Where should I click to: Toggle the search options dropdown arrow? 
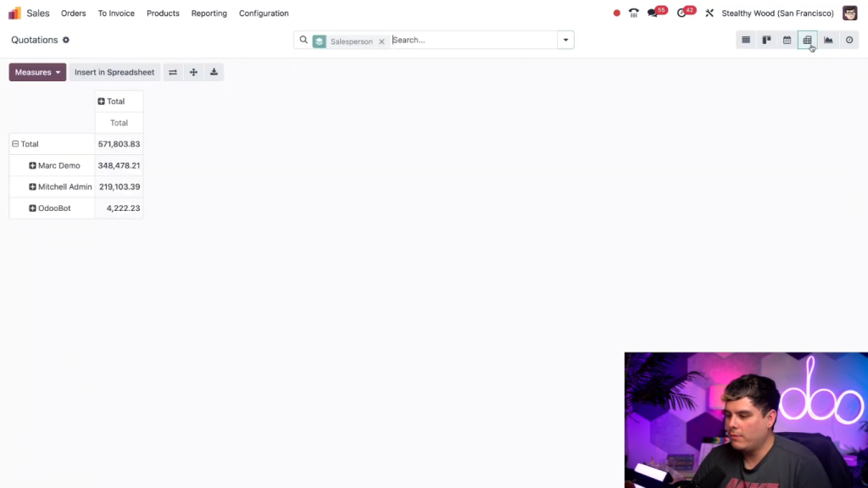pyautogui.click(x=565, y=40)
